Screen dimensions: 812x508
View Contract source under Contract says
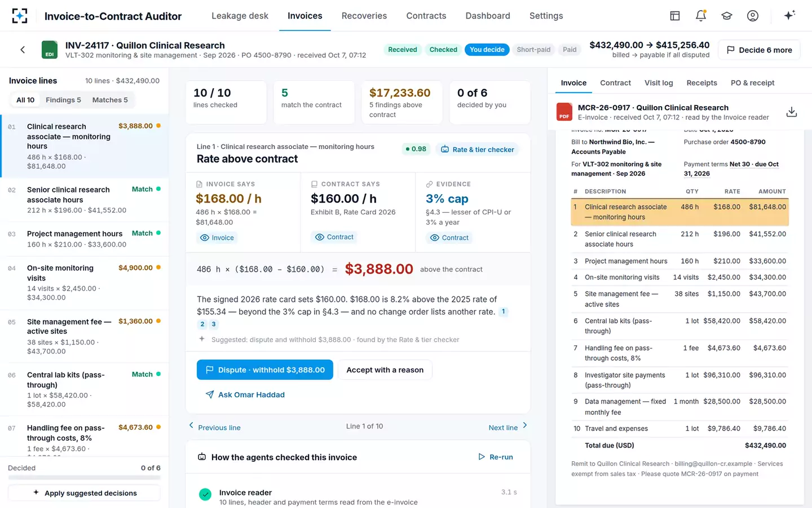[334, 237]
